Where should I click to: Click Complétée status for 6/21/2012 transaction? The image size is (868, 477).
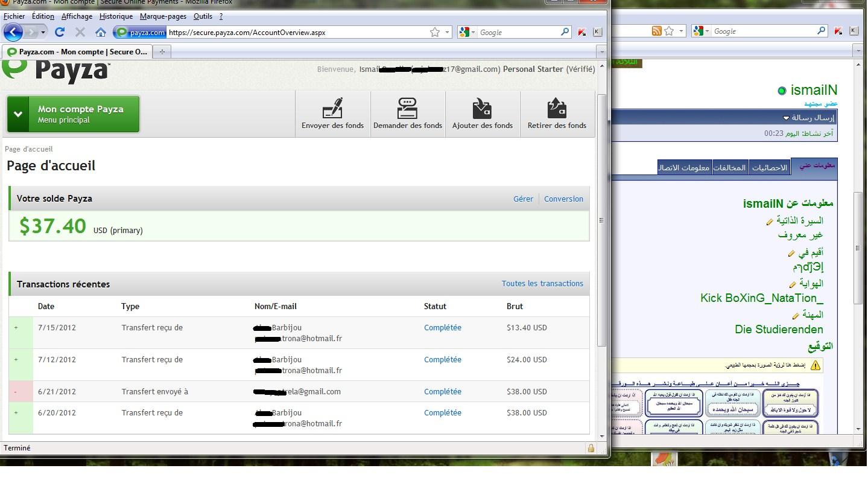pos(443,391)
